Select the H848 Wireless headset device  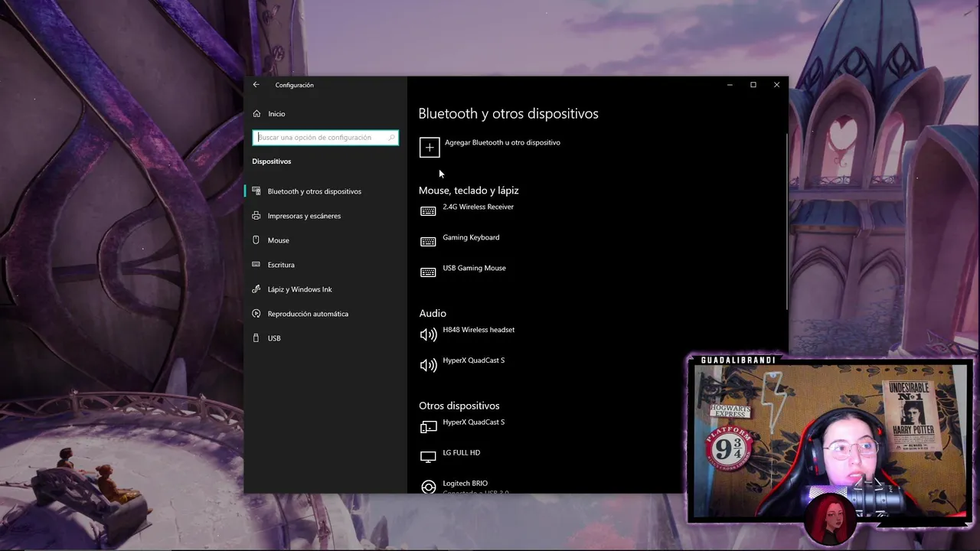pos(479,330)
